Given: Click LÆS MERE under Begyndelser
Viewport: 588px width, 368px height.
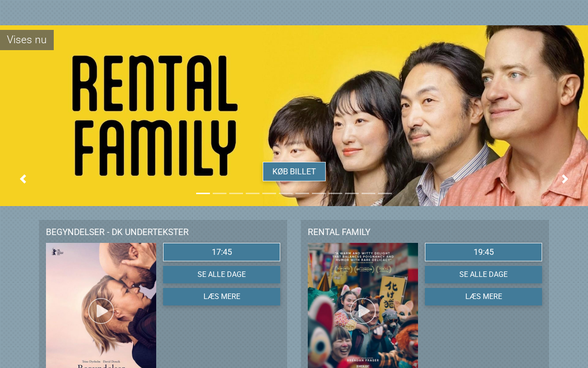Looking at the screenshot, I should click(x=221, y=297).
